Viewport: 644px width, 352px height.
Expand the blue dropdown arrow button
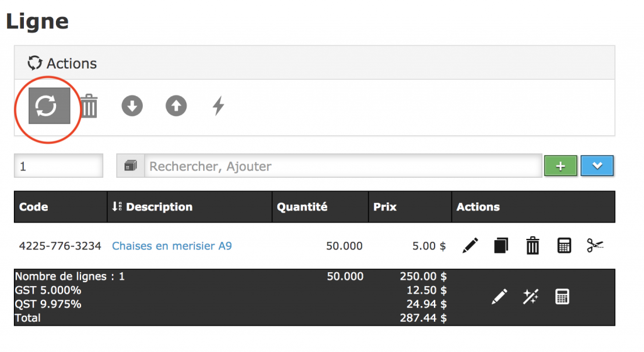pyautogui.click(x=597, y=166)
